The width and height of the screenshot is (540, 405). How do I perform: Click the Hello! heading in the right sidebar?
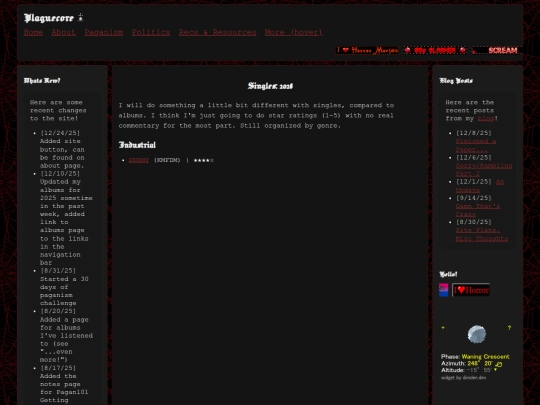[x=448, y=274]
